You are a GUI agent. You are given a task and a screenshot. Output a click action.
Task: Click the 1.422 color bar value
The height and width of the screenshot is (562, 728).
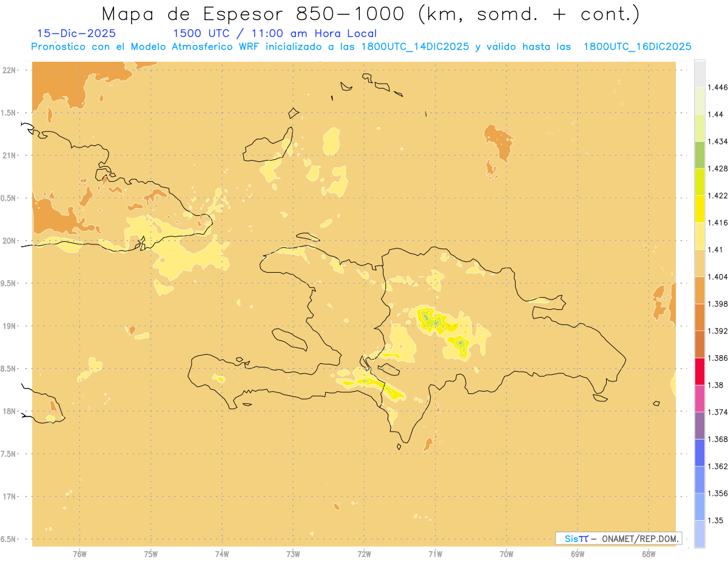pyautogui.click(x=718, y=196)
